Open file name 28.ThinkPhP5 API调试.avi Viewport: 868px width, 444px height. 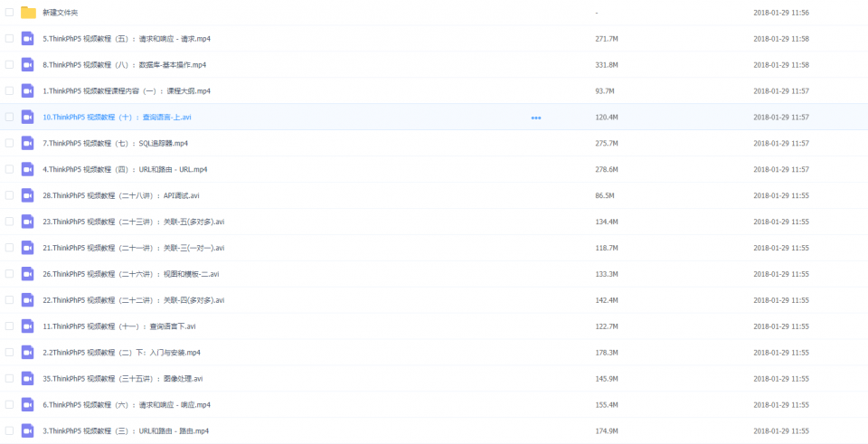pos(121,195)
